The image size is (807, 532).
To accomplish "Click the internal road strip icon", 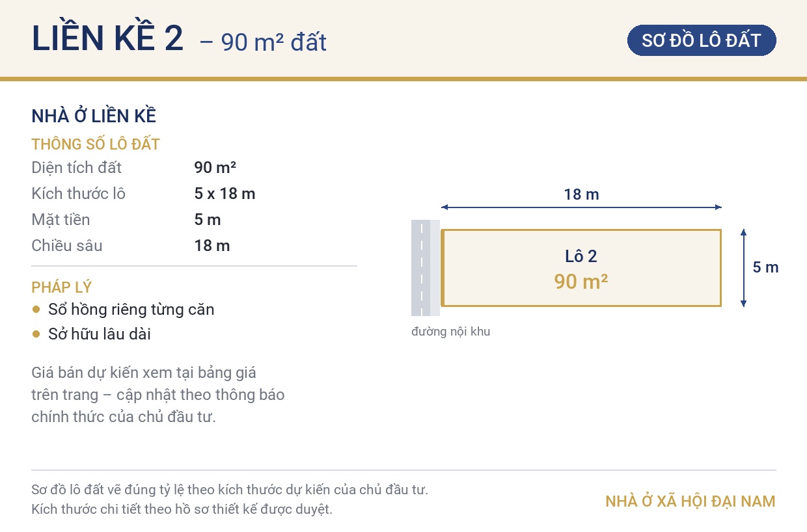I will point(426,268).
